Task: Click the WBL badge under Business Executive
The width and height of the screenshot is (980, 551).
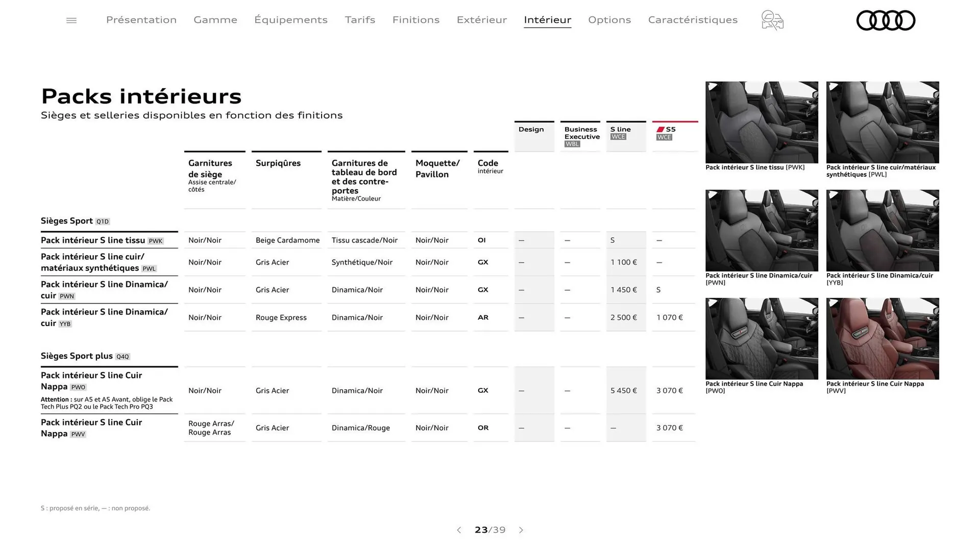Action: coord(572,144)
